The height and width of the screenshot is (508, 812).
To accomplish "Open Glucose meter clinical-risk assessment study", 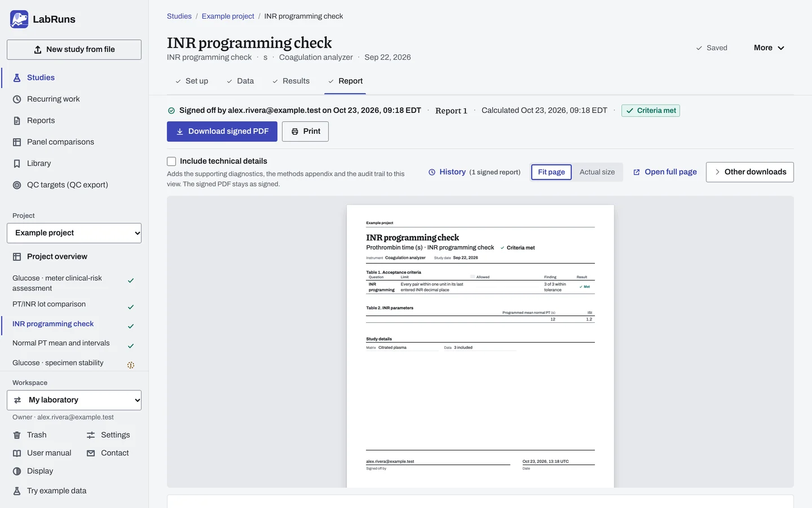I will (74, 283).
